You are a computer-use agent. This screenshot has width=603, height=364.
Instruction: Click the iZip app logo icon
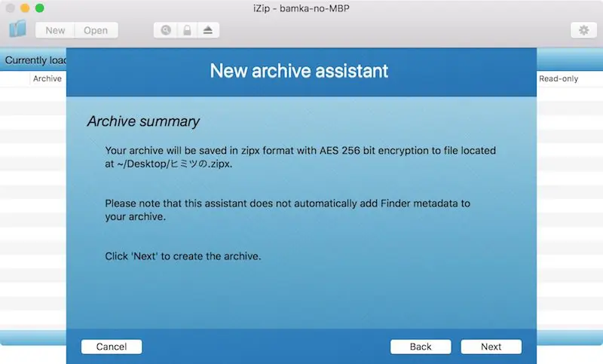coord(17,29)
